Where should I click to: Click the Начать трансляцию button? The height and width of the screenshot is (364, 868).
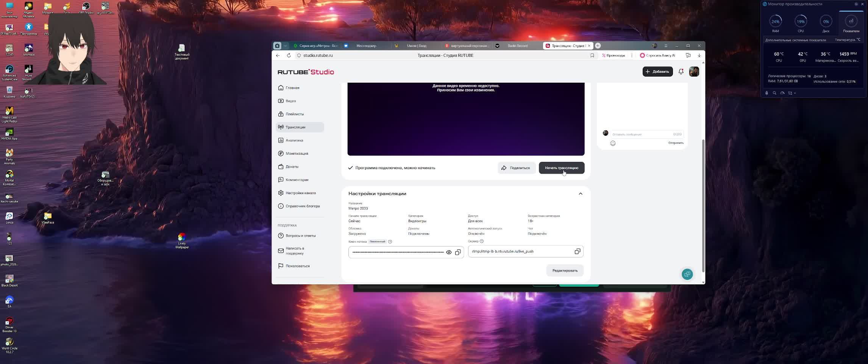pos(561,168)
